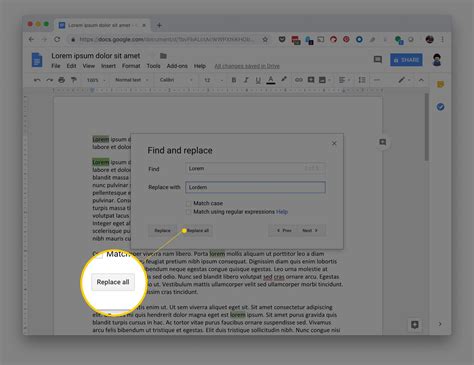Open a new browser tab with plus
Screen dimensions: 474x365
coord(159,25)
